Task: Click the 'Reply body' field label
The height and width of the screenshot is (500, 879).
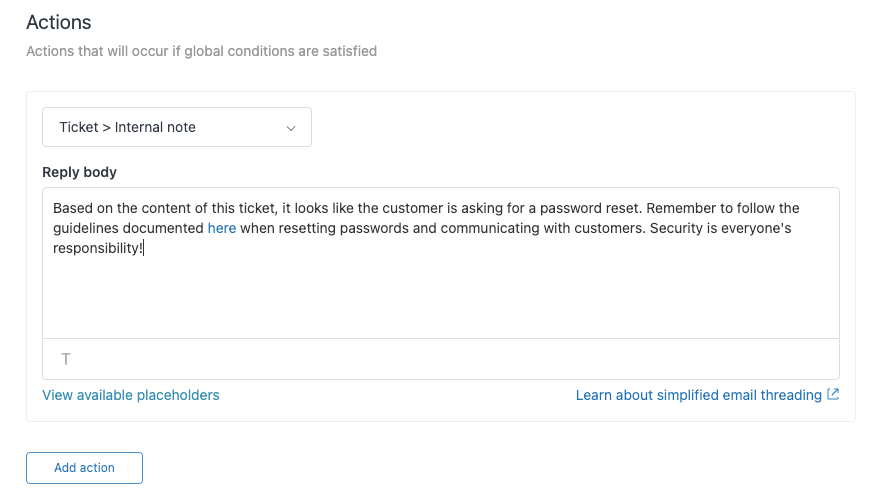Action: coord(79,172)
